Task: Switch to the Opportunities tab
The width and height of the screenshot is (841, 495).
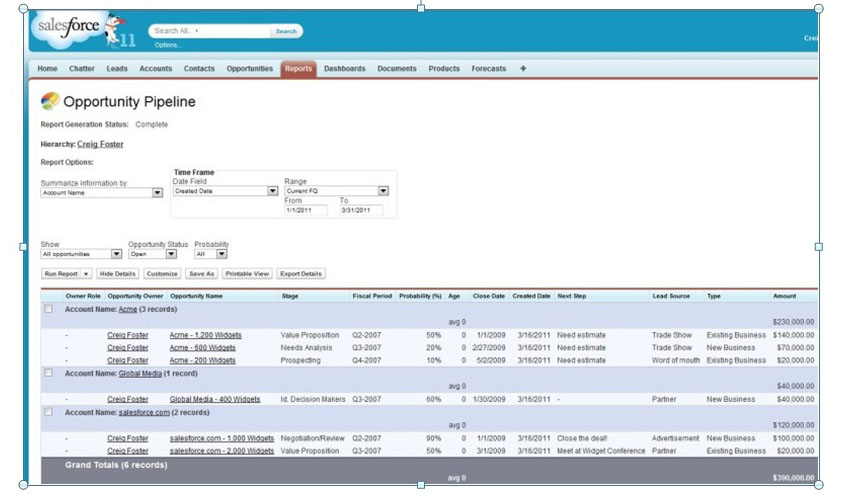Action: pos(249,69)
